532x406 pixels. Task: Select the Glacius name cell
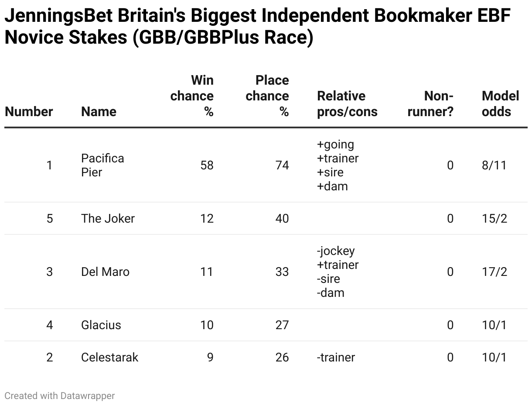coord(101,325)
